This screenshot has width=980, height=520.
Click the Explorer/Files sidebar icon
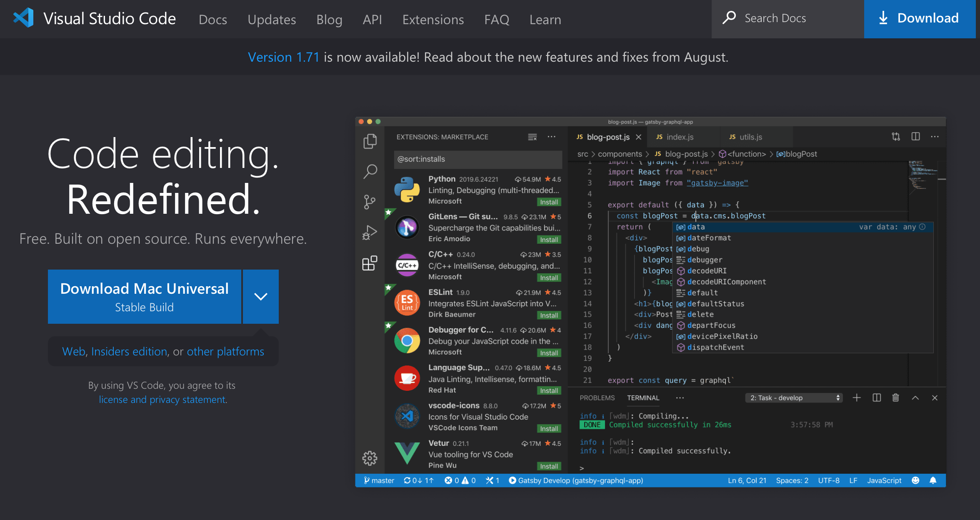(x=370, y=141)
